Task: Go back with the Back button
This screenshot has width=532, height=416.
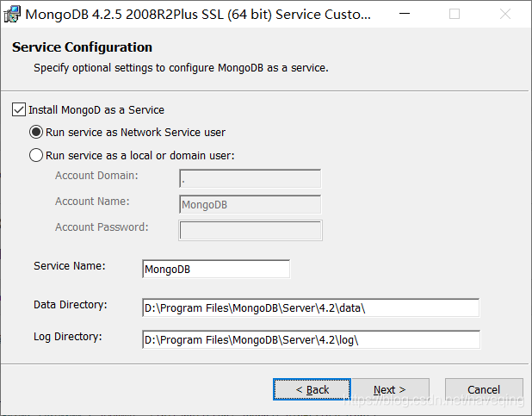Action: [312, 389]
